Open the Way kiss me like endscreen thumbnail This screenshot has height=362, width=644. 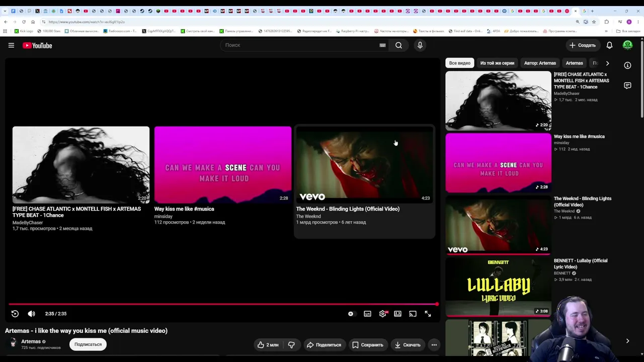coord(223,165)
